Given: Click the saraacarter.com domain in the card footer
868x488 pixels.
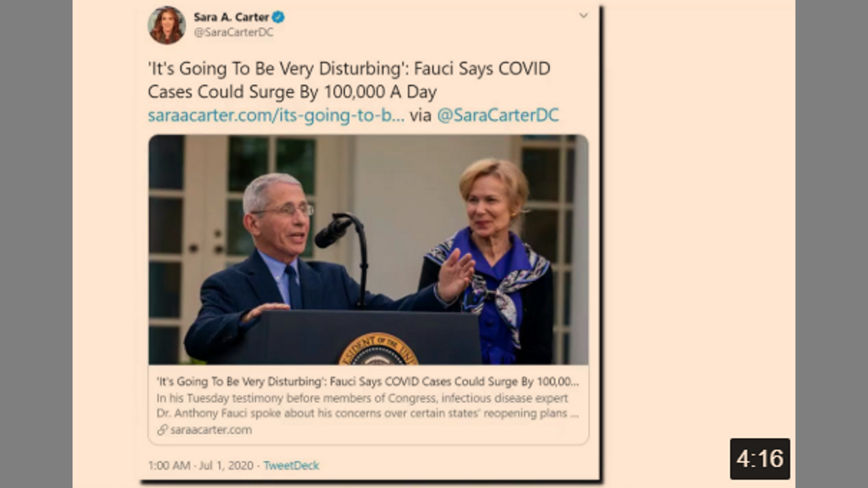Looking at the screenshot, I should click(x=211, y=430).
